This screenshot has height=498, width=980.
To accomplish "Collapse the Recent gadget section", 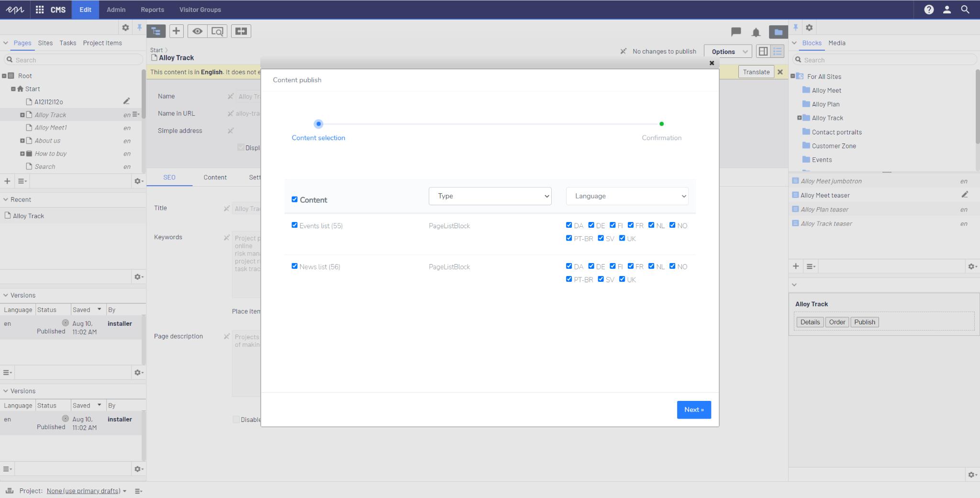I will coord(6,199).
